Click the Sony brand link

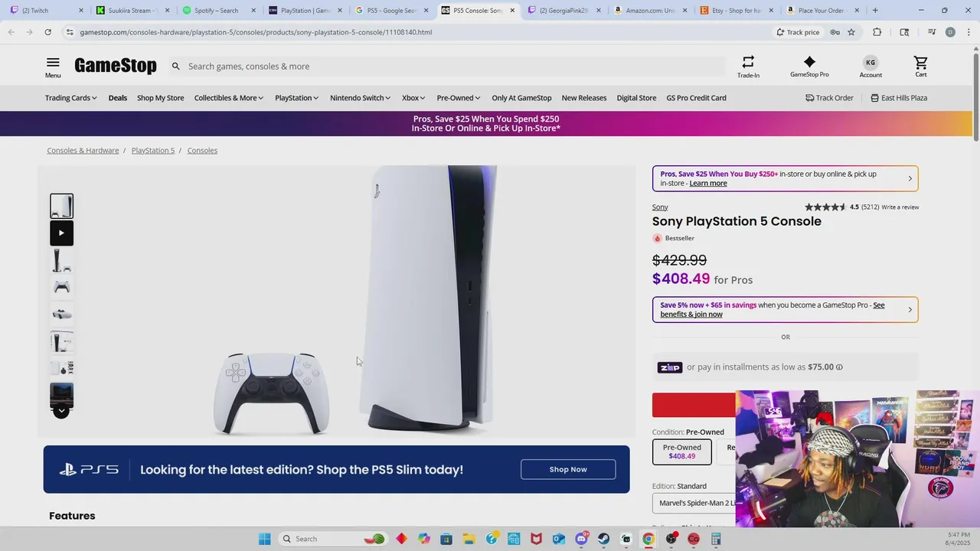point(660,207)
